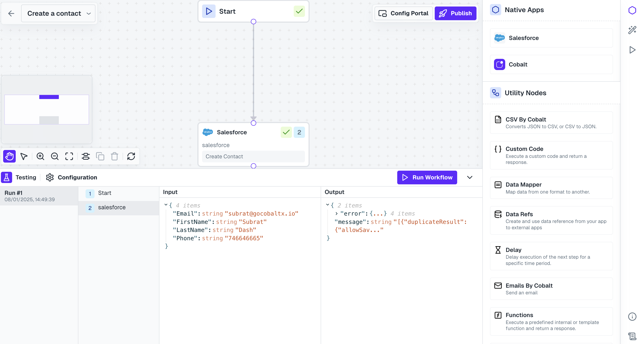The image size is (644, 344).
Task: Switch to the pointer selection tool
Action: click(x=24, y=157)
